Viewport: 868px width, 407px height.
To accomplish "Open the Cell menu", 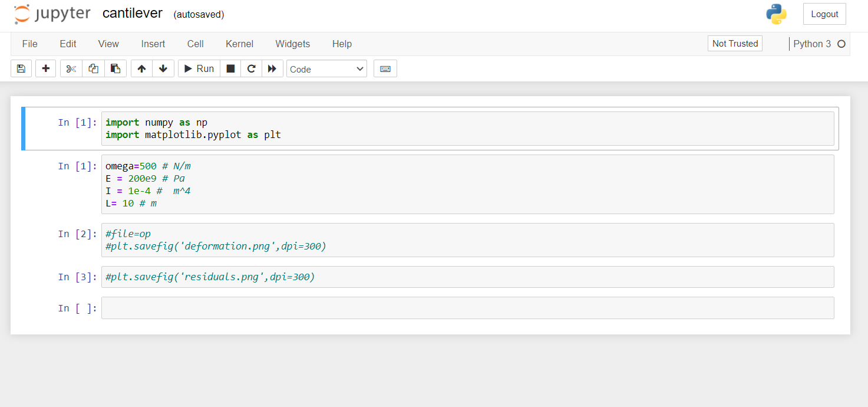I will coord(196,44).
